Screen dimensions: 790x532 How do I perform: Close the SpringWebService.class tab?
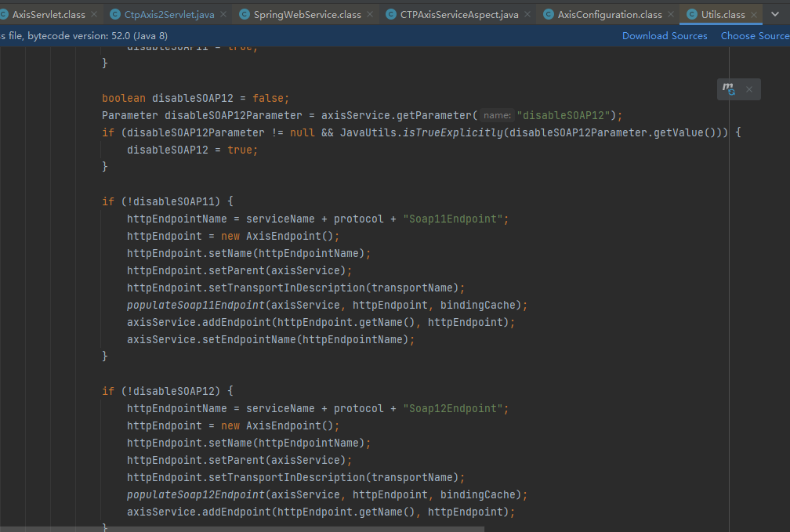coord(371,14)
